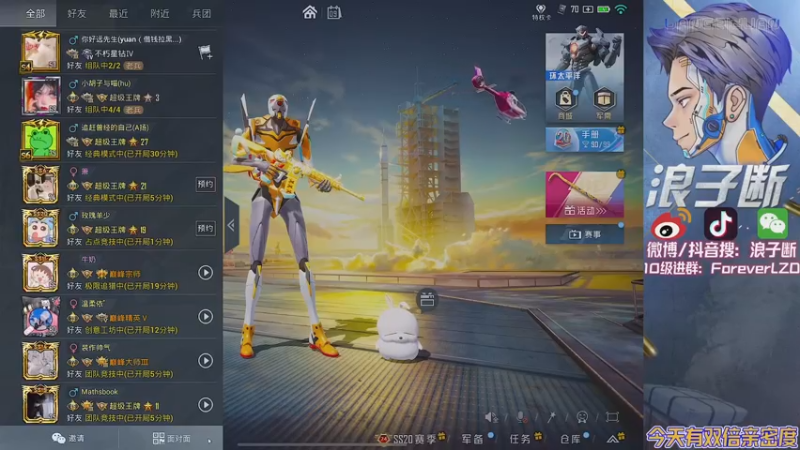800x450 pixels.
Task: Click the Wi-Fi signal status icon
Action: (x=621, y=9)
